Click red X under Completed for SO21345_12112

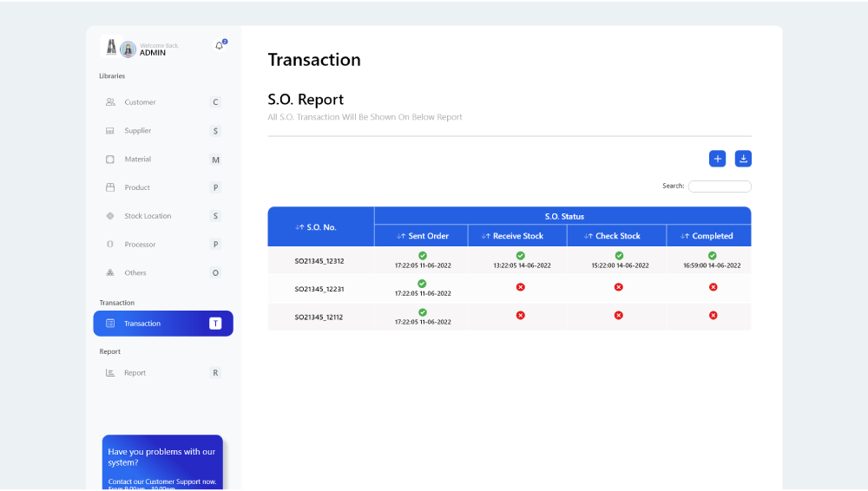click(713, 316)
